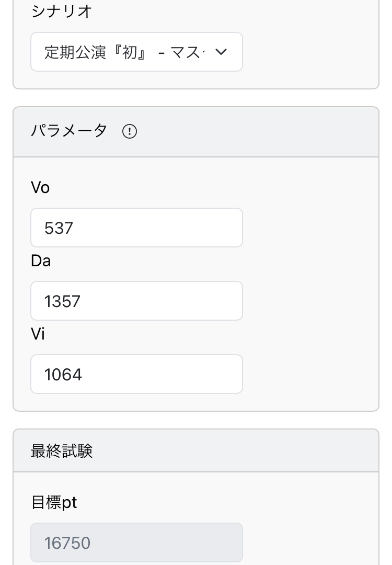Click the 目標pt label text
The width and height of the screenshot is (392, 565).
coord(54,503)
